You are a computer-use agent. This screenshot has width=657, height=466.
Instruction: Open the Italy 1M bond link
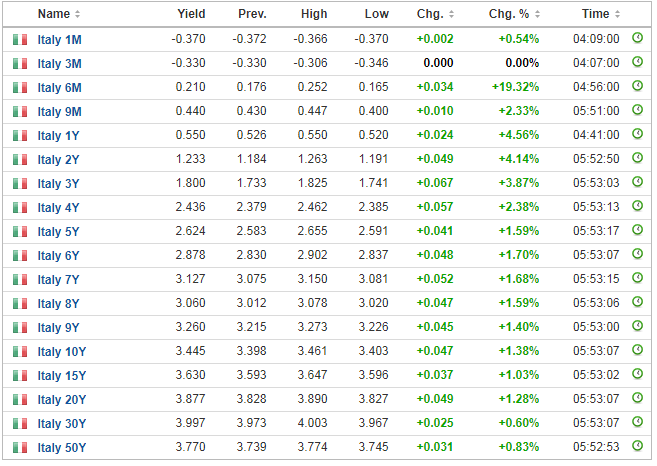point(59,39)
